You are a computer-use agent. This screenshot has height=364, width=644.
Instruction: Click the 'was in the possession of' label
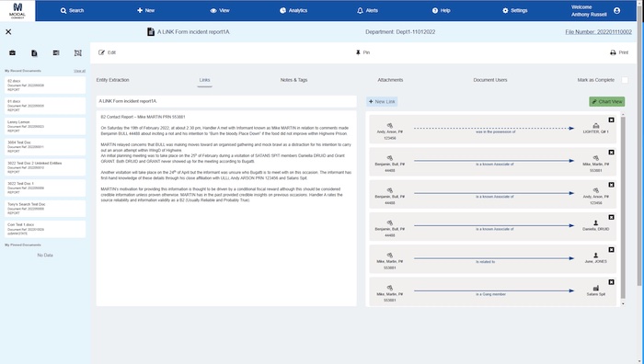click(x=495, y=131)
